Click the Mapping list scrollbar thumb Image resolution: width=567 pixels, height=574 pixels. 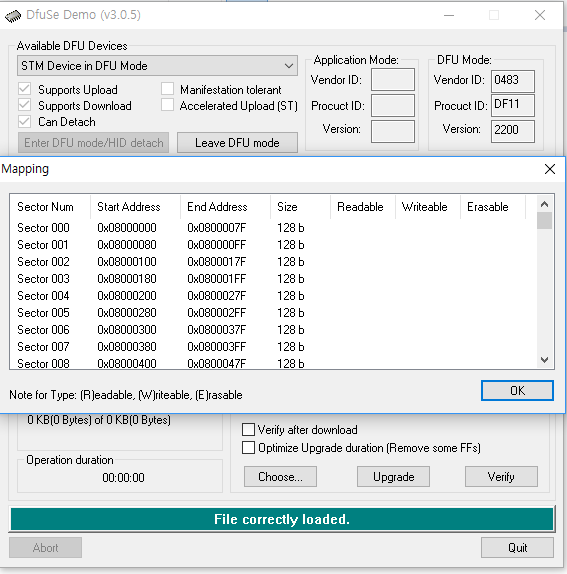pyautogui.click(x=544, y=221)
